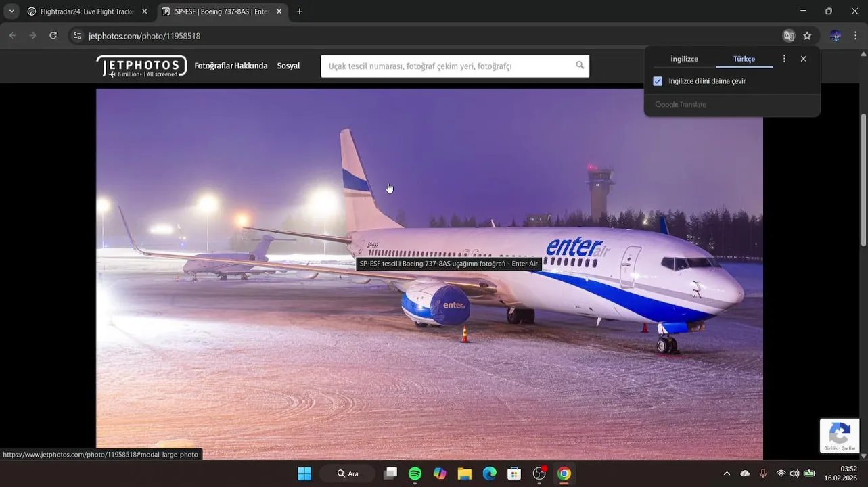868x487 pixels.
Task: Open Microsoft Store from the taskbar
Action: [514, 473]
